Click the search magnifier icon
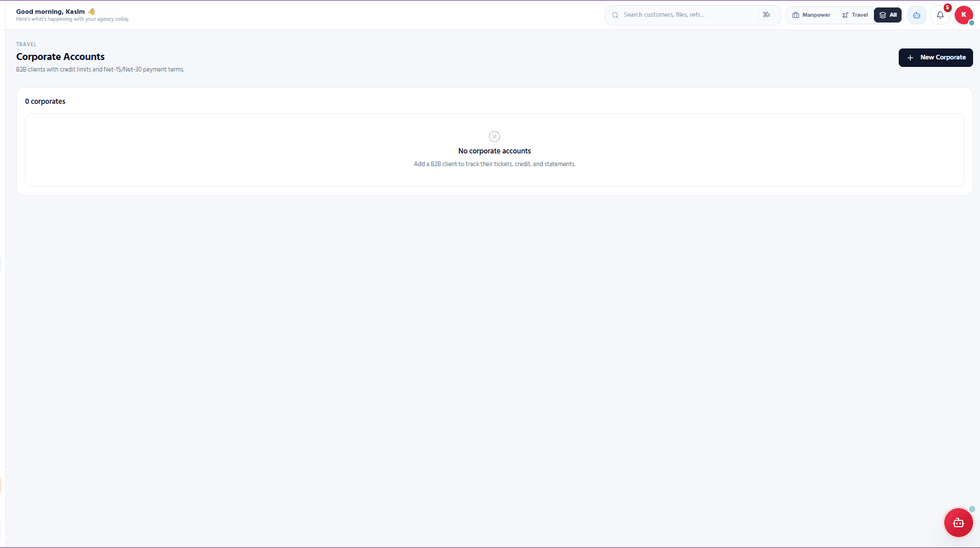This screenshot has height=548, width=980. tap(615, 15)
